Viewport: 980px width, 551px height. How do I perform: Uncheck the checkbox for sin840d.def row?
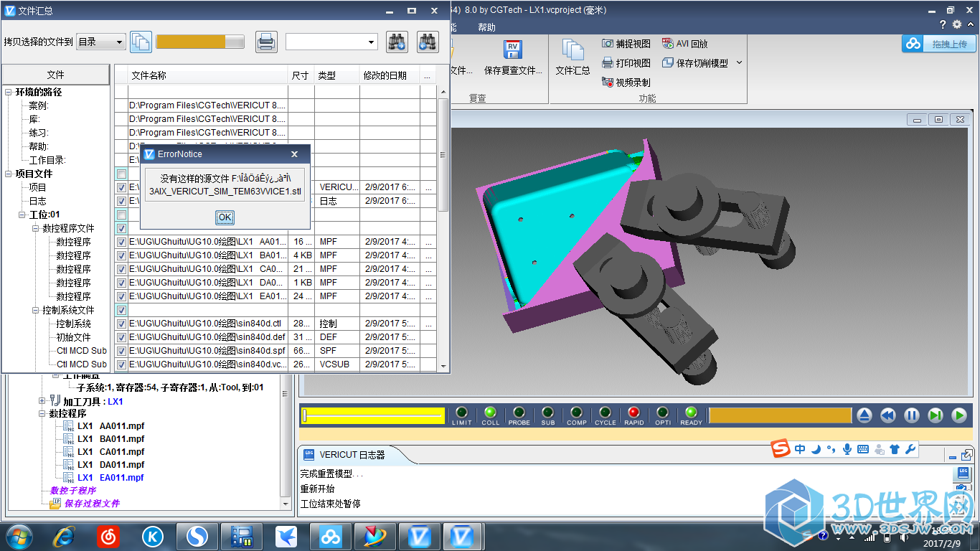pyautogui.click(x=121, y=337)
